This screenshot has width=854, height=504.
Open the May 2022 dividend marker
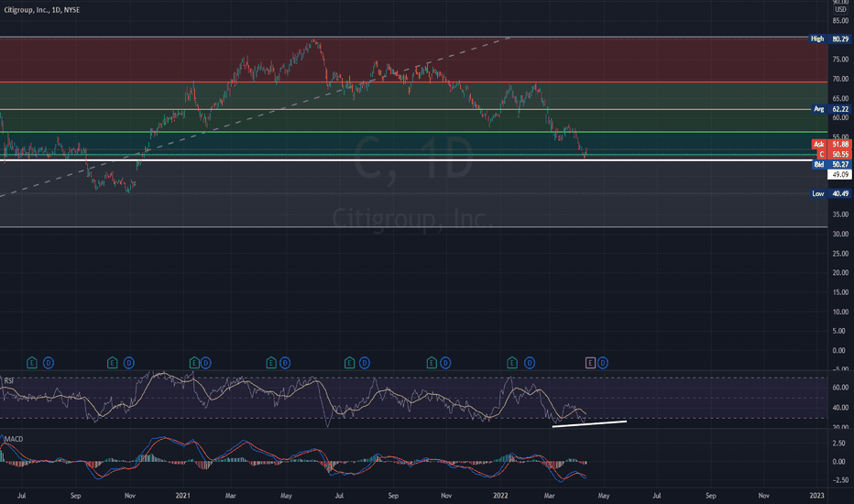(602, 363)
